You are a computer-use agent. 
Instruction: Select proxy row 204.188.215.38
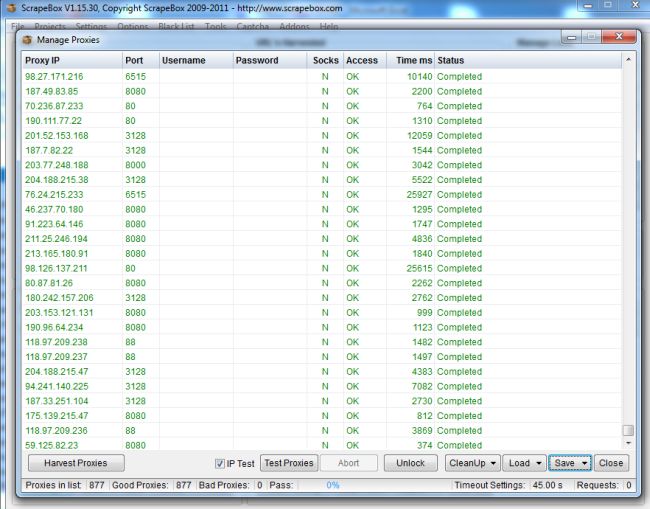[x=322, y=180]
